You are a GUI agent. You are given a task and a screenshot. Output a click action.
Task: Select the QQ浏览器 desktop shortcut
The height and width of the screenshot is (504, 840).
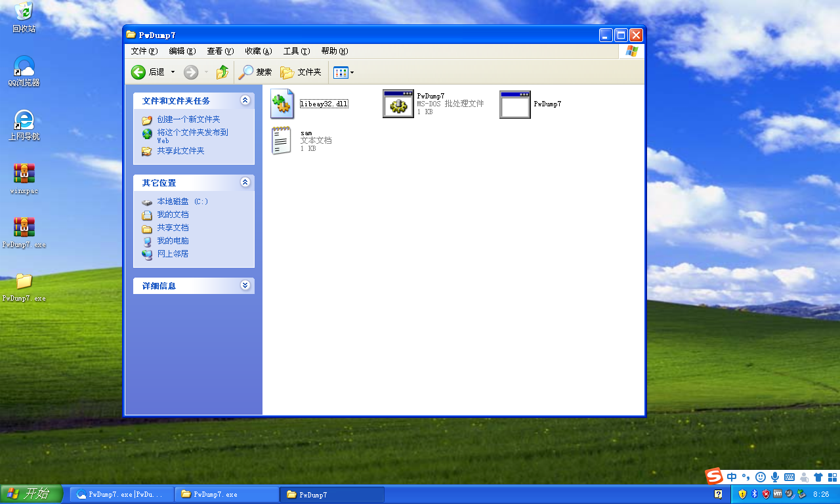pyautogui.click(x=24, y=72)
